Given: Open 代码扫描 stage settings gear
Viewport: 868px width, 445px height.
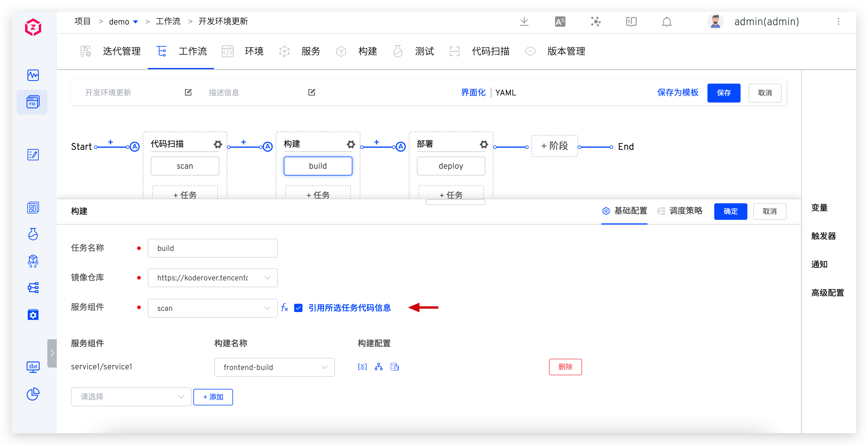Looking at the screenshot, I should 218,144.
